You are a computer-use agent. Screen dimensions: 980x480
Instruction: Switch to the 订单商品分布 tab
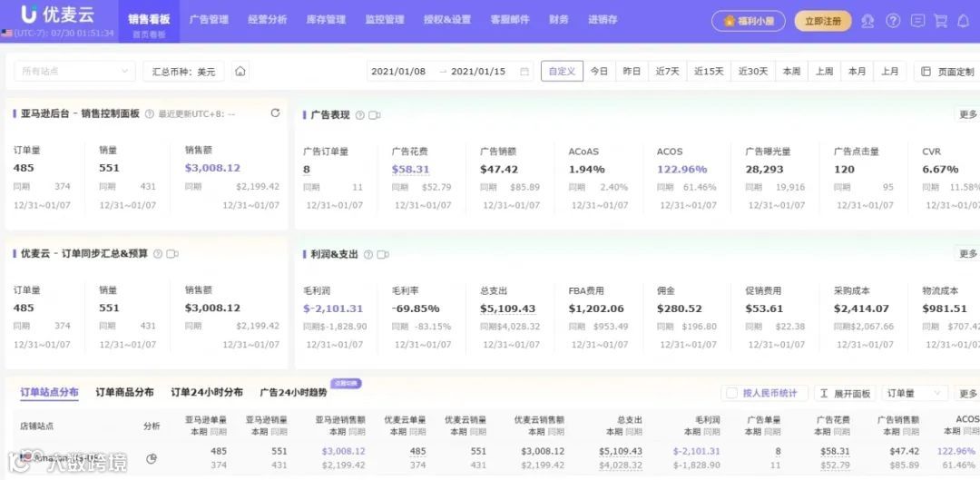click(x=124, y=392)
